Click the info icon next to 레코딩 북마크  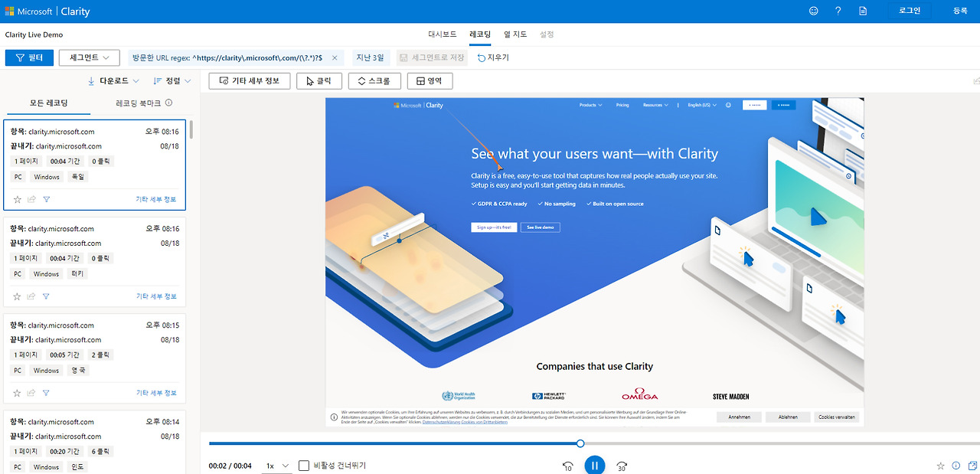168,103
